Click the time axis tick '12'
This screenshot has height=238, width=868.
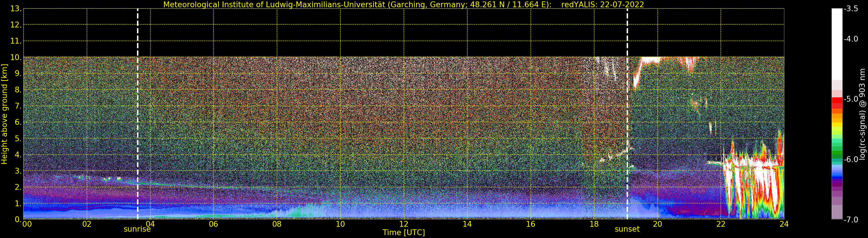[x=404, y=224]
